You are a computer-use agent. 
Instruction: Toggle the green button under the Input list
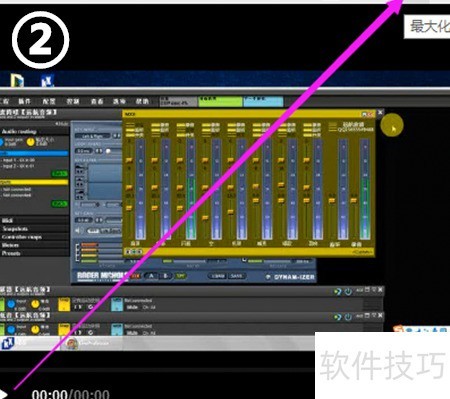pyautogui.click(x=60, y=174)
